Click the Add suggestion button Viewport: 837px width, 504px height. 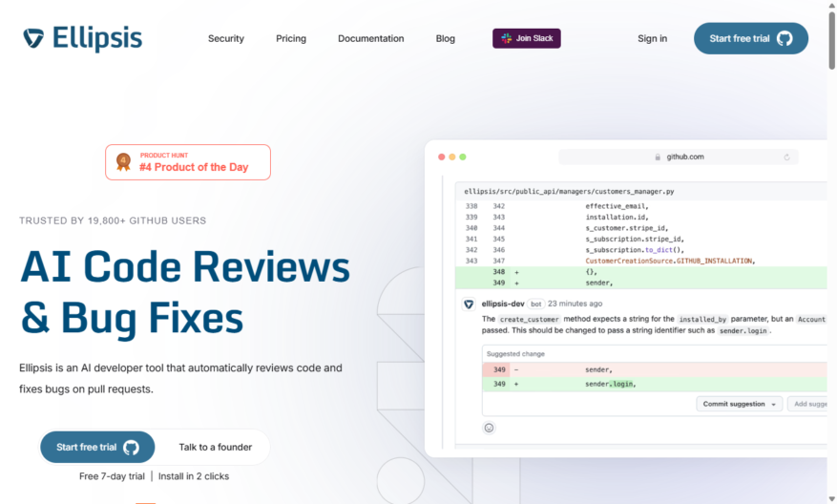click(x=809, y=404)
